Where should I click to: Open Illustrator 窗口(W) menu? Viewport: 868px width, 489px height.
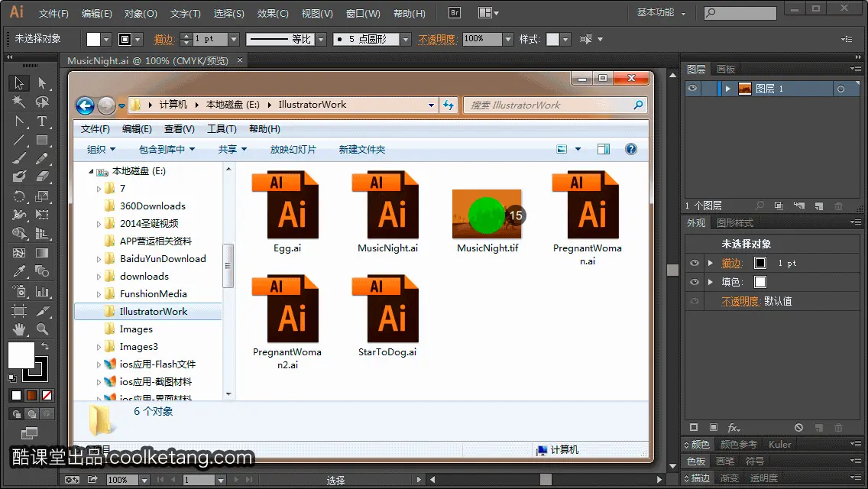pyautogui.click(x=363, y=13)
